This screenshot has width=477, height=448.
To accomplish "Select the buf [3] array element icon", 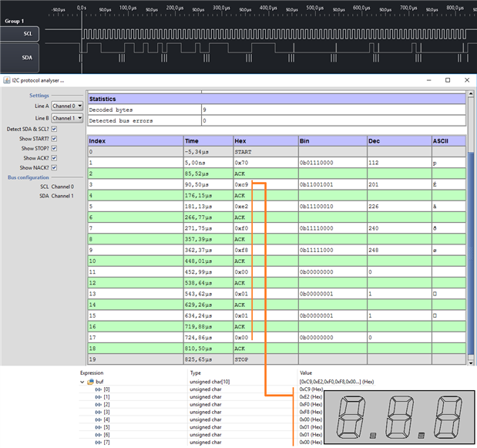I will tap(98, 413).
